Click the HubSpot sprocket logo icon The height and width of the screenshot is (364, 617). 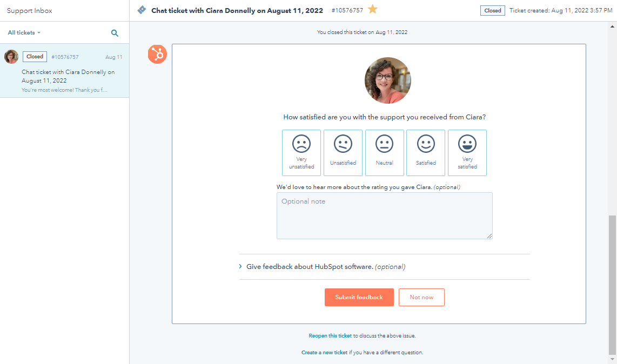coord(157,54)
